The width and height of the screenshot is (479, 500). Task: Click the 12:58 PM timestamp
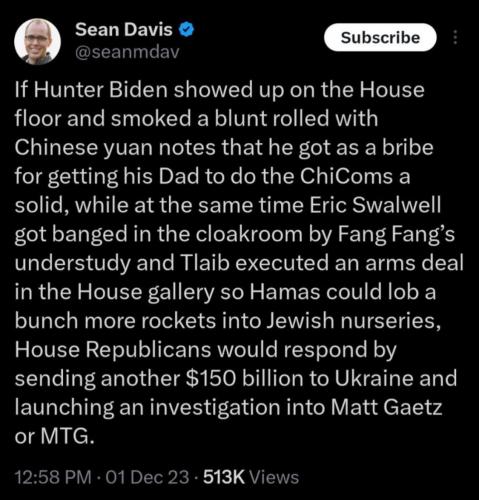(x=53, y=477)
